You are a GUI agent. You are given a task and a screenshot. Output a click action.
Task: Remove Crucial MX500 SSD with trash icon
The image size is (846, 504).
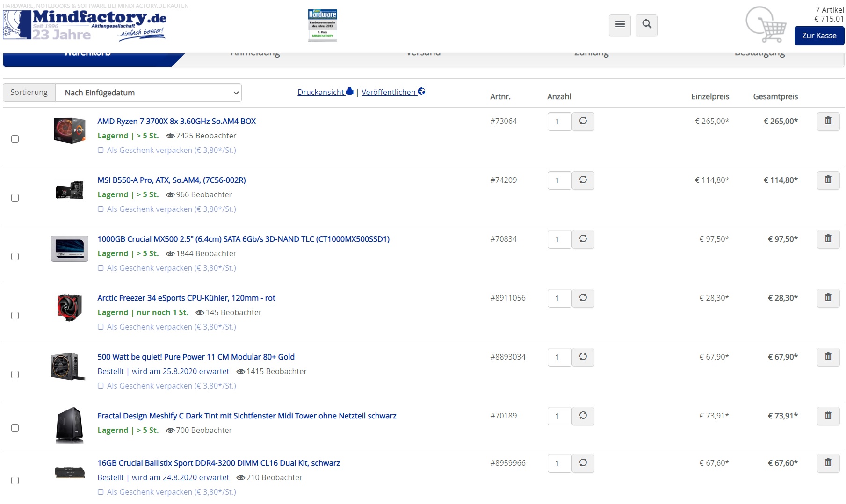pos(828,239)
